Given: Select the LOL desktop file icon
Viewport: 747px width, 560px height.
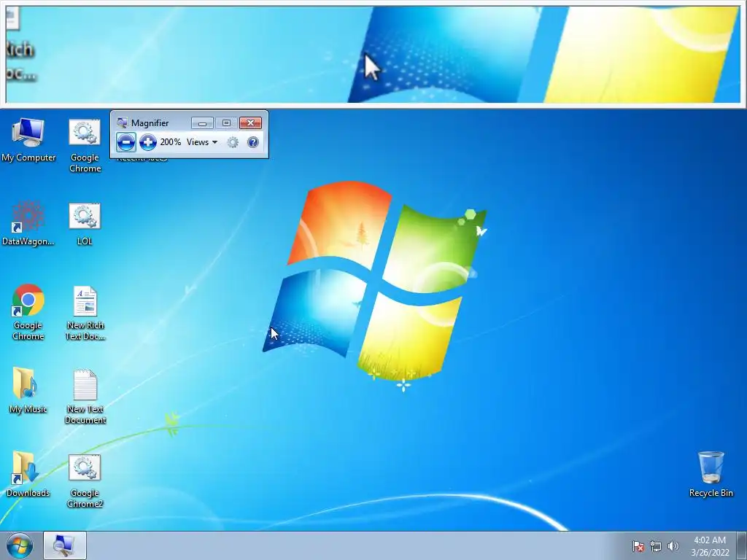Looking at the screenshot, I should [85, 224].
